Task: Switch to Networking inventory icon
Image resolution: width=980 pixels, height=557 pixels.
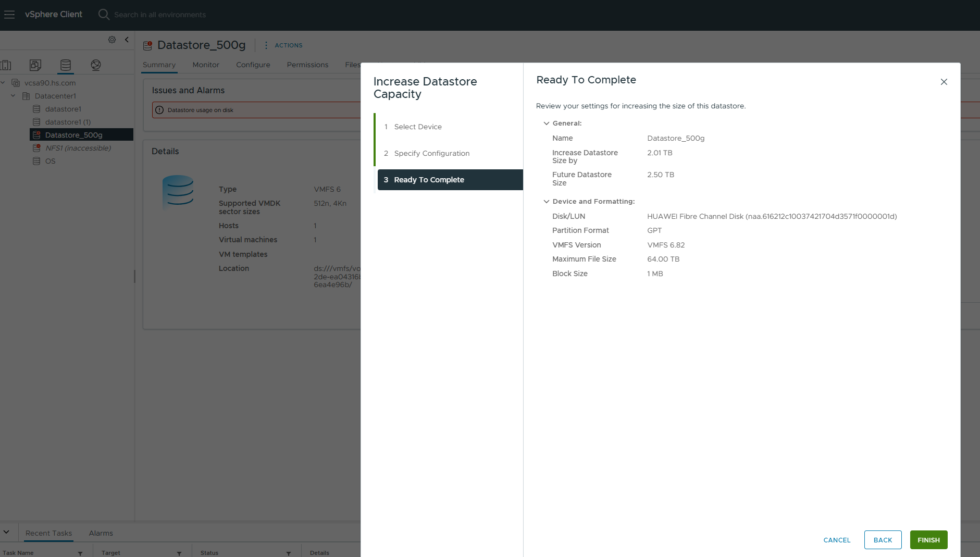Action: [96, 65]
